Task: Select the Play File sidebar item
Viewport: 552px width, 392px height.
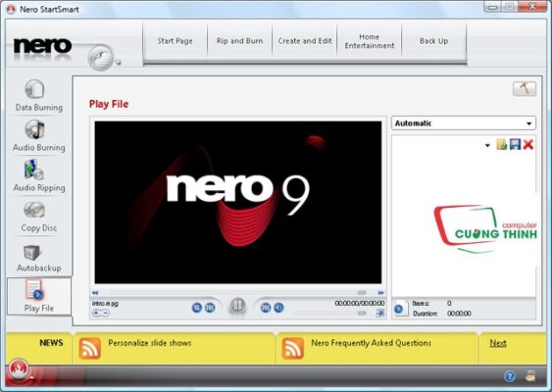Action: 38,296
